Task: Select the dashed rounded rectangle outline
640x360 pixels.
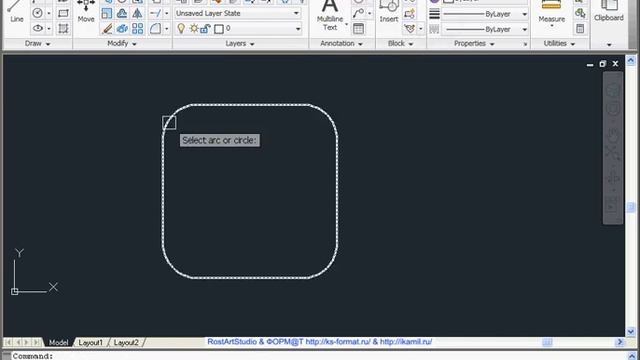Action: tap(250, 105)
